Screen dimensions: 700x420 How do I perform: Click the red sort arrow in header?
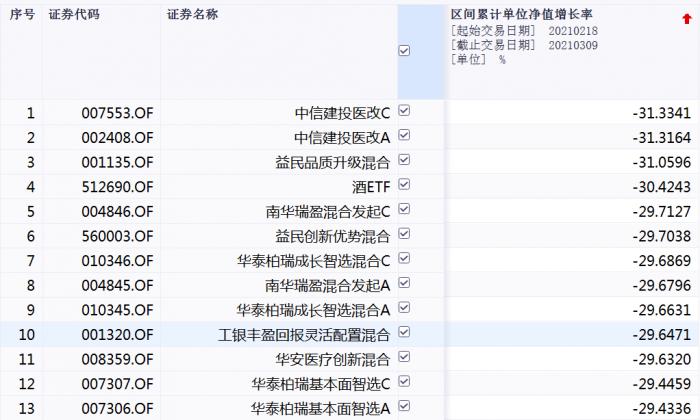pos(687,19)
